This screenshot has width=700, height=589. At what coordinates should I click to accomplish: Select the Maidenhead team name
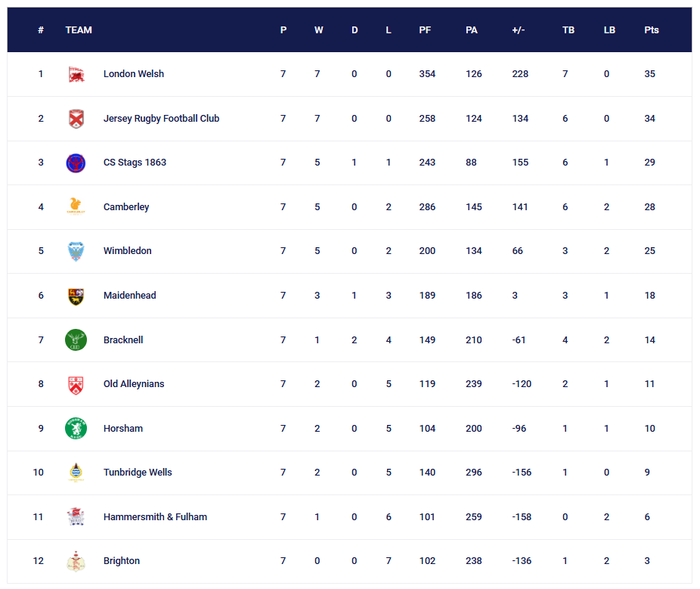(x=129, y=296)
